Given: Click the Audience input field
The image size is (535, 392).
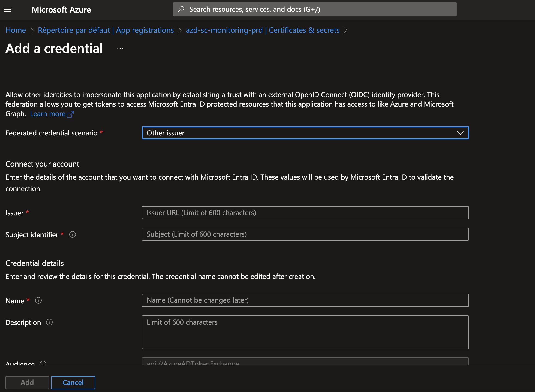Looking at the screenshot, I should click(305, 361).
